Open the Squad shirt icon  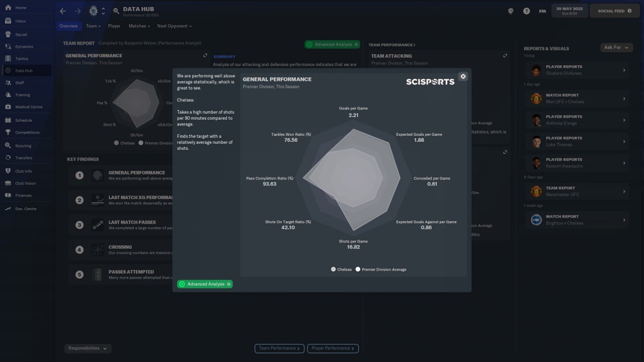point(8,34)
